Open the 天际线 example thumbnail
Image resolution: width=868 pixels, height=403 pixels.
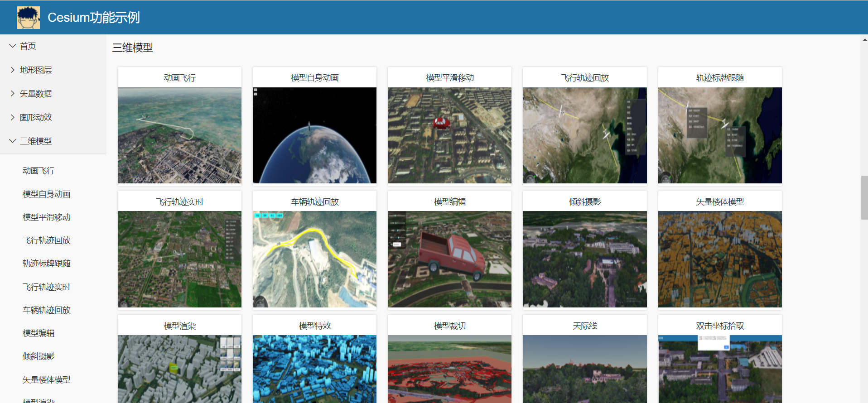(x=584, y=369)
